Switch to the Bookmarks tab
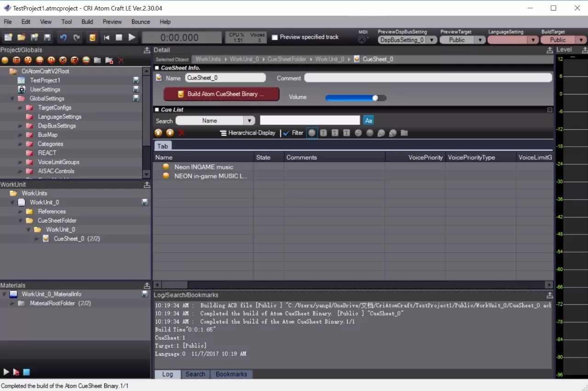This screenshot has width=588, height=391. [231, 374]
